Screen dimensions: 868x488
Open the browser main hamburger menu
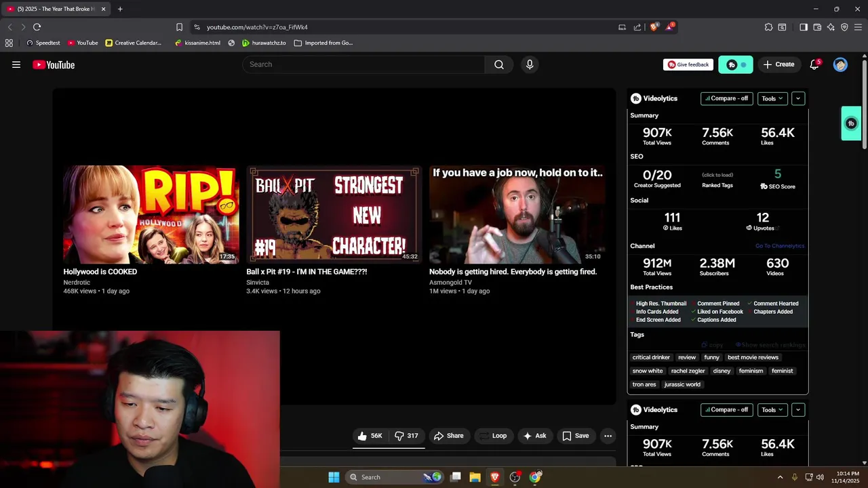(x=858, y=27)
